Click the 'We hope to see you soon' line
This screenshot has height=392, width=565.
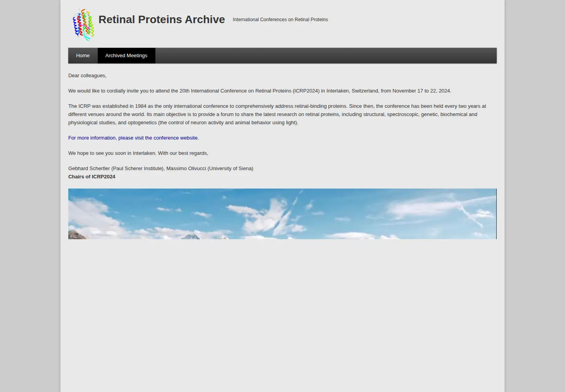click(138, 153)
